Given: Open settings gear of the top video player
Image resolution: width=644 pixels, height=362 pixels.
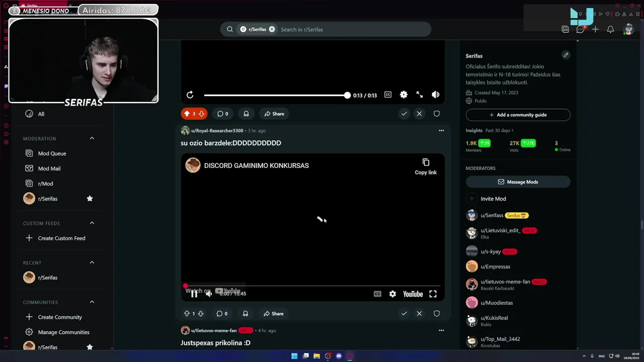Looking at the screenshot, I should pos(404,95).
